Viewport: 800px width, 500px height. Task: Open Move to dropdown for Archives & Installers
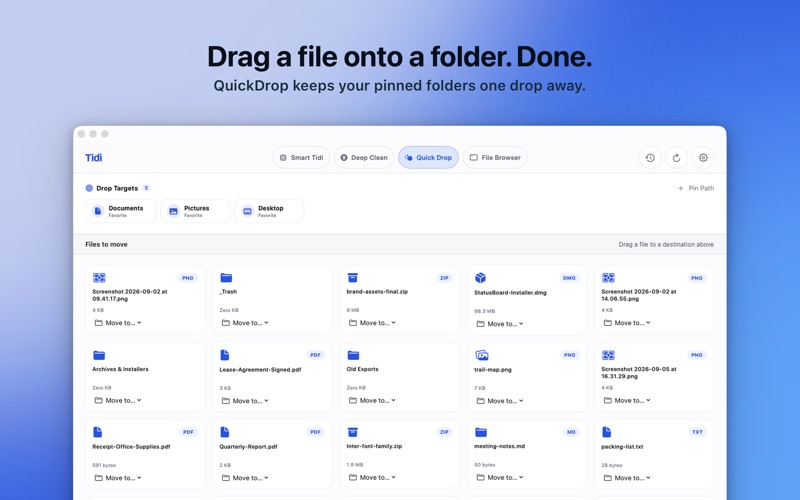click(x=118, y=401)
